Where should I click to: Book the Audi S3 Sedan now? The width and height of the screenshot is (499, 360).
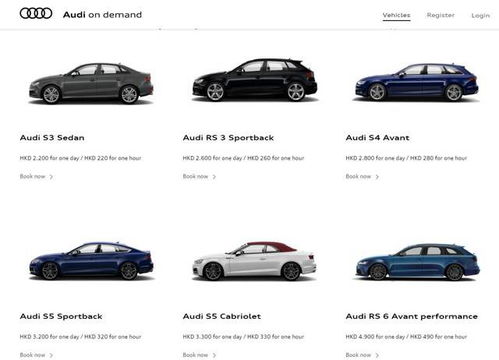(x=32, y=176)
